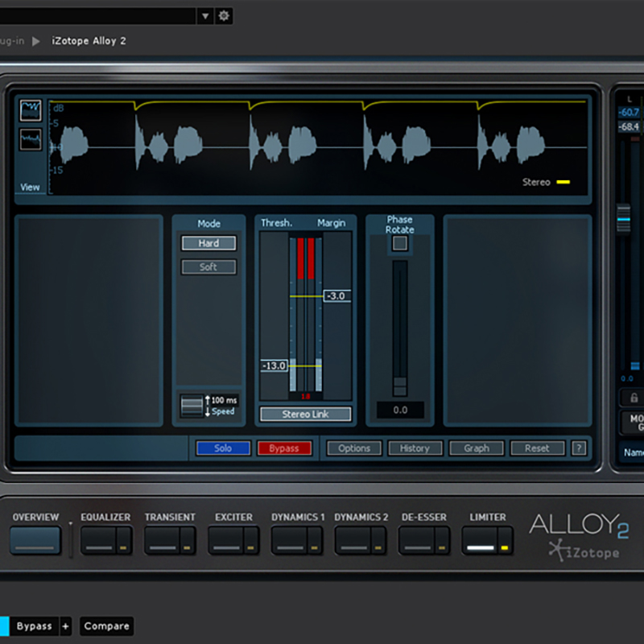Switch to the Dynamics 1 module
Viewport: 644px width, 644px height.
290,540
